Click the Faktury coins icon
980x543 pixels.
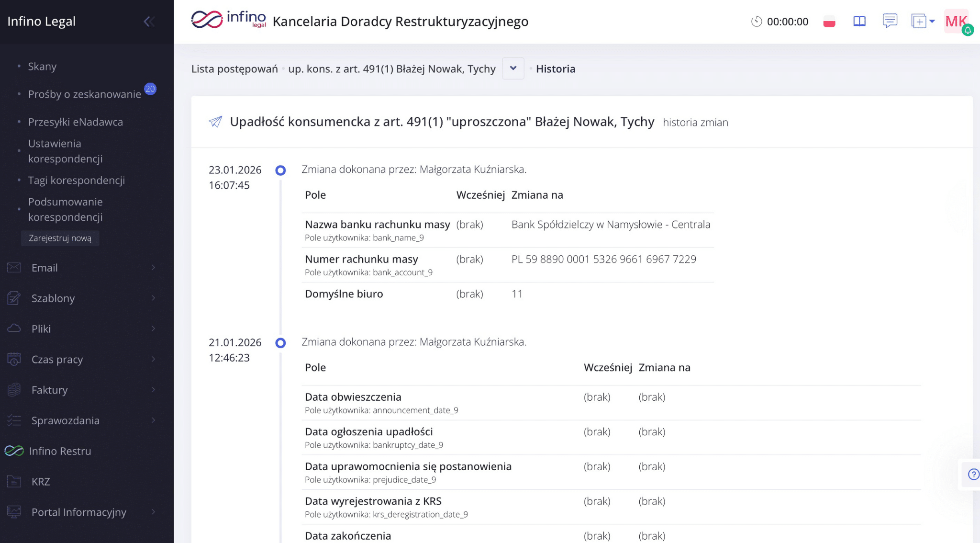coord(14,390)
